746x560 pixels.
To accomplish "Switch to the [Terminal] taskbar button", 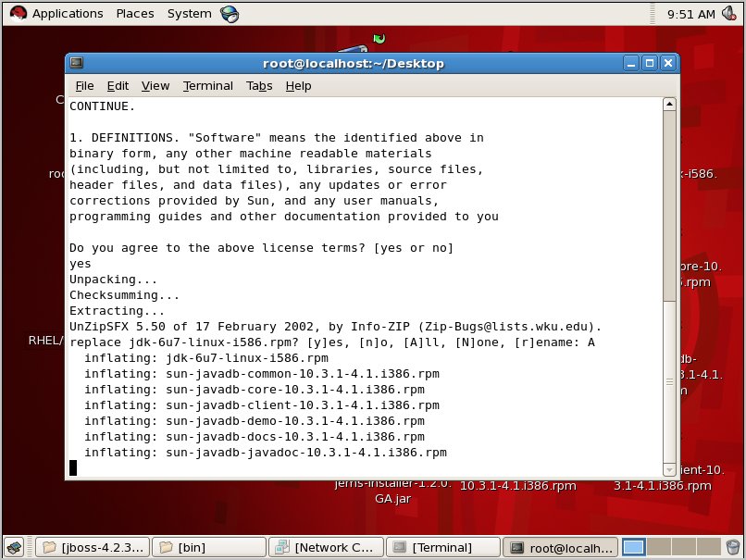I will tap(443, 547).
